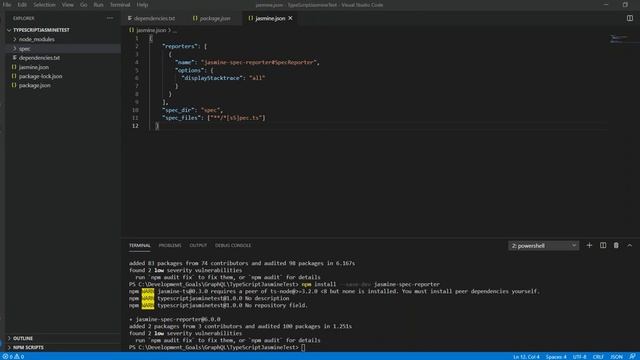The width and height of the screenshot is (640, 360).
Task: Click the "displayStacktrace" key text
Action: (x=212, y=78)
